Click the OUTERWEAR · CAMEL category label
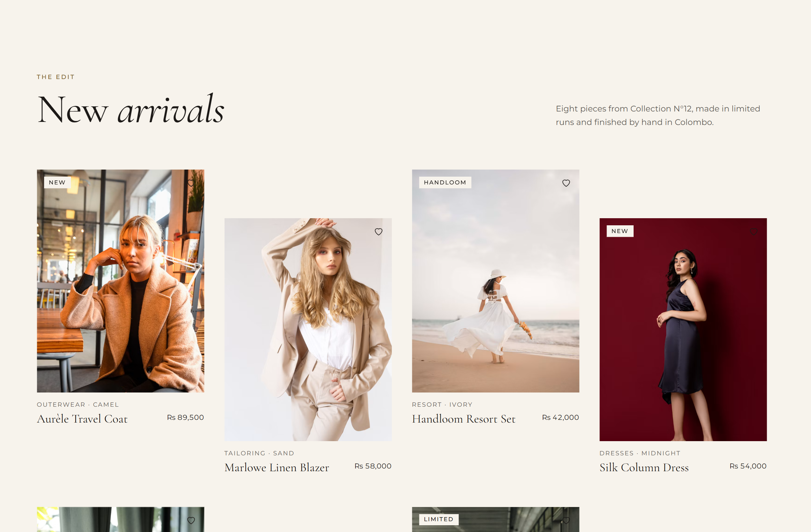The height and width of the screenshot is (532, 811). pos(78,405)
